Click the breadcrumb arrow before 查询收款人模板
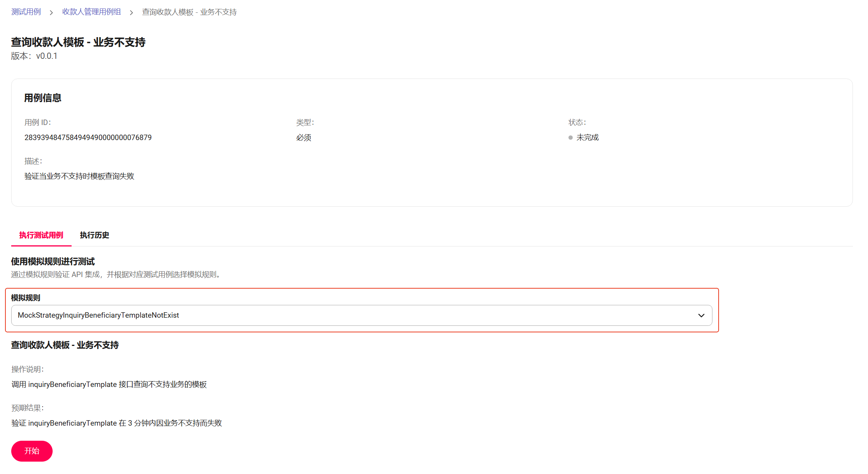This screenshot has height=474, width=868. click(x=132, y=12)
